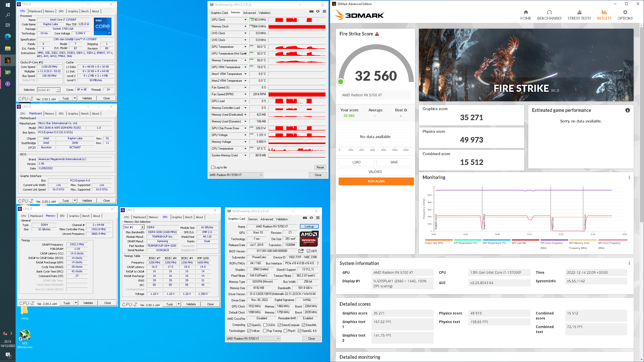Click the refresh icon in GPU-Z Sensors window
The width and height of the screenshot is (644, 362).
[x=318, y=11]
